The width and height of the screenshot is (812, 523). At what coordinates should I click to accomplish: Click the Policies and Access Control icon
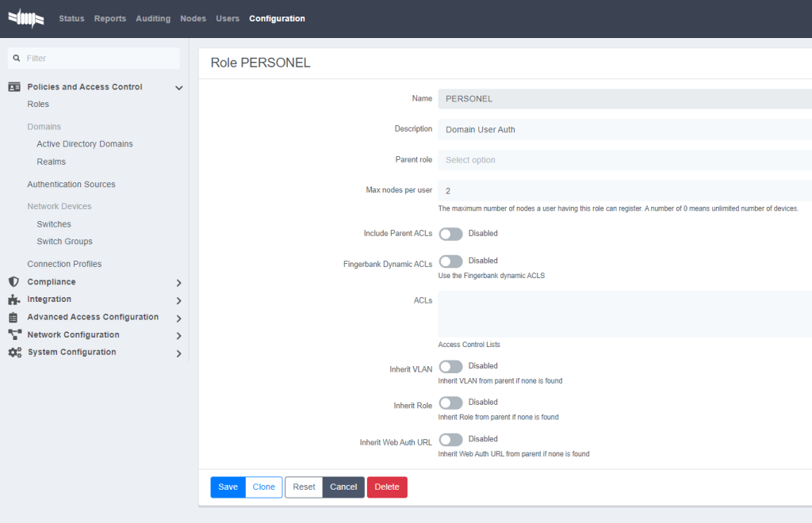(x=14, y=87)
